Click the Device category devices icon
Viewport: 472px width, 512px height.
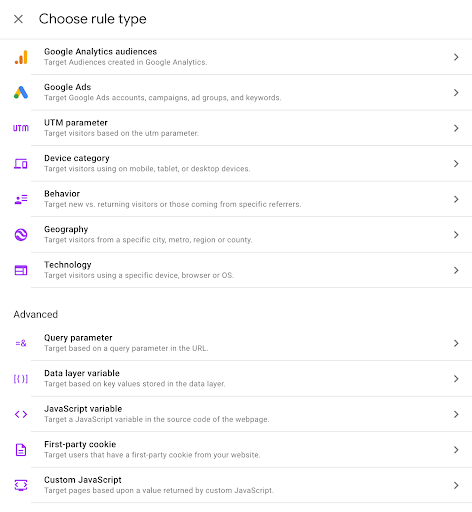(21, 164)
